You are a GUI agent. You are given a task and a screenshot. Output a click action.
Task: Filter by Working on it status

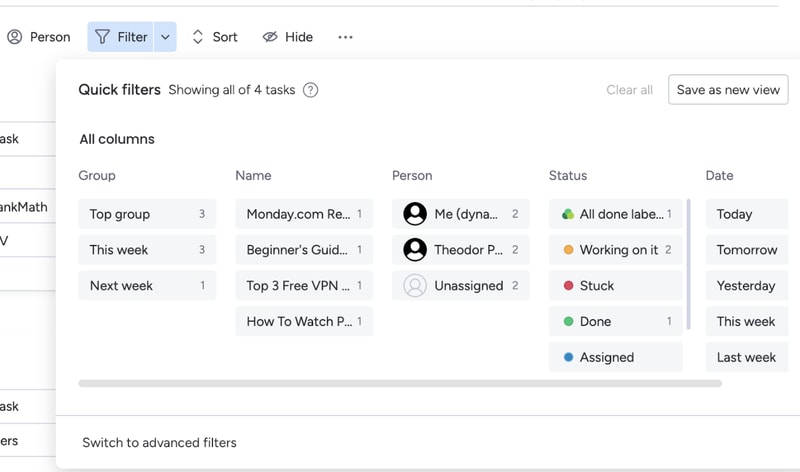616,250
